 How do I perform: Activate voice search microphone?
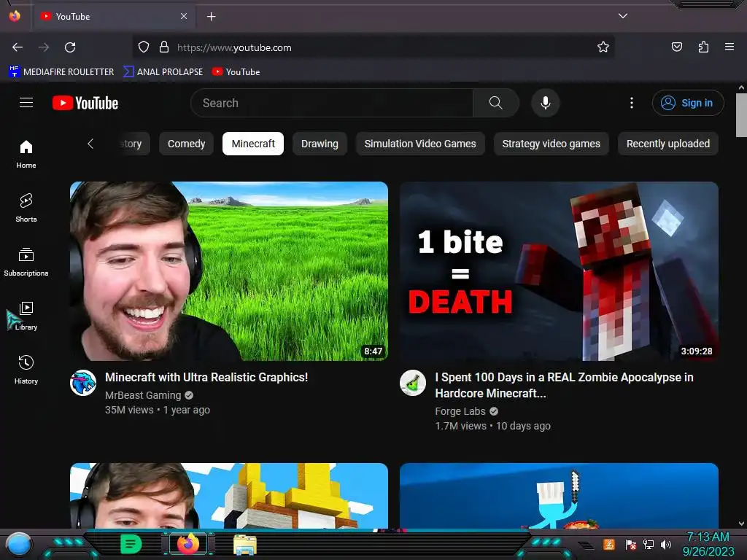point(546,103)
